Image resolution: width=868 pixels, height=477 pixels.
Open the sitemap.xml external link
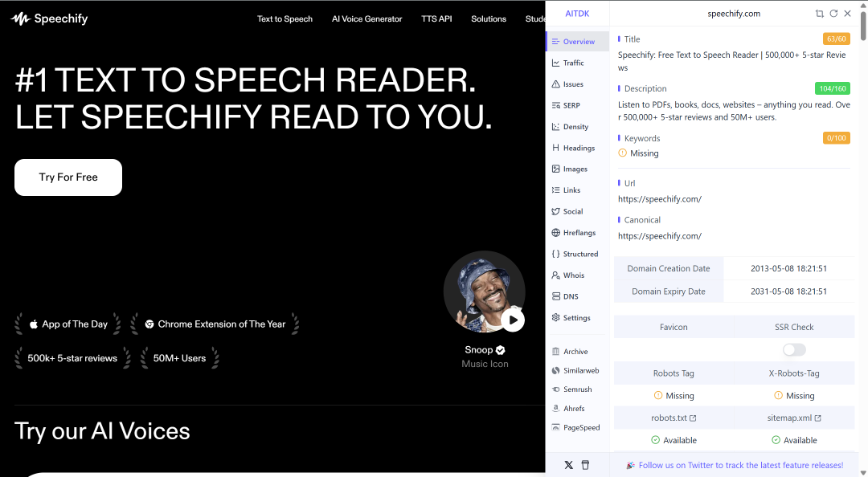tap(794, 418)
